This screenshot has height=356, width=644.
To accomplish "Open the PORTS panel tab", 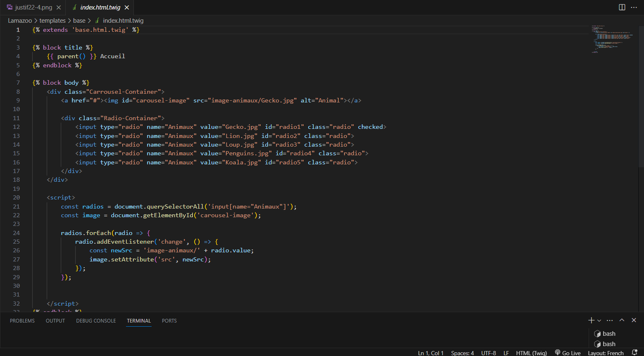I will (x=169, y=321).
